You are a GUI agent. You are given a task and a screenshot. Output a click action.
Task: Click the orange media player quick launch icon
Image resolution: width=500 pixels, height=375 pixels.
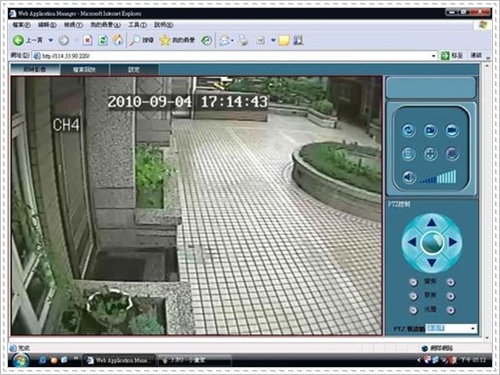click(53, 360)
